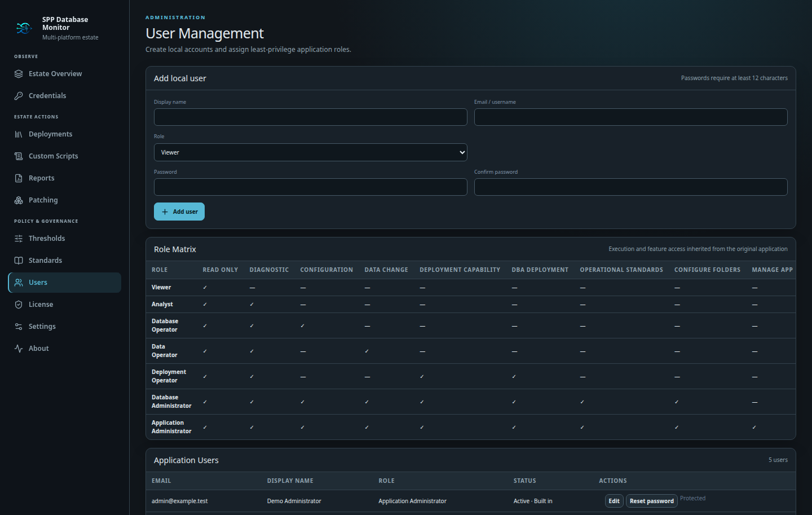This screenshot has width=812, height=515.
Task: Click the Settings toggle icon
Action: tap(19, 327)
